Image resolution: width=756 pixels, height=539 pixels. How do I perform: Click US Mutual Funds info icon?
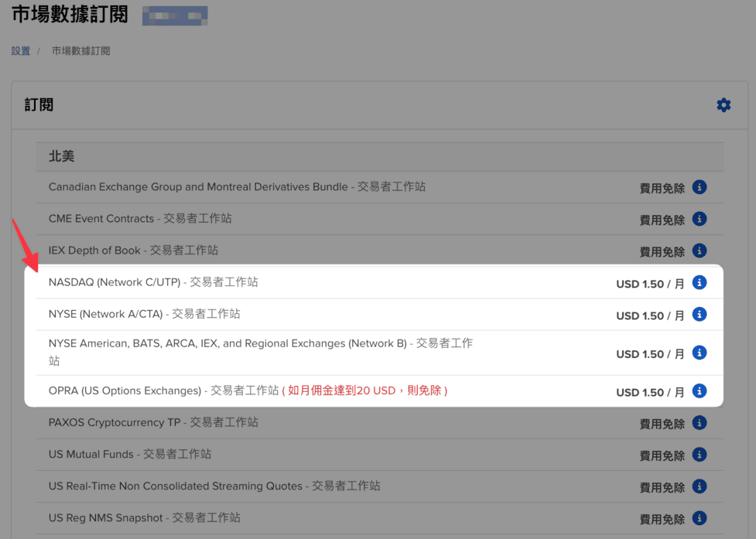tap(699, 455)
